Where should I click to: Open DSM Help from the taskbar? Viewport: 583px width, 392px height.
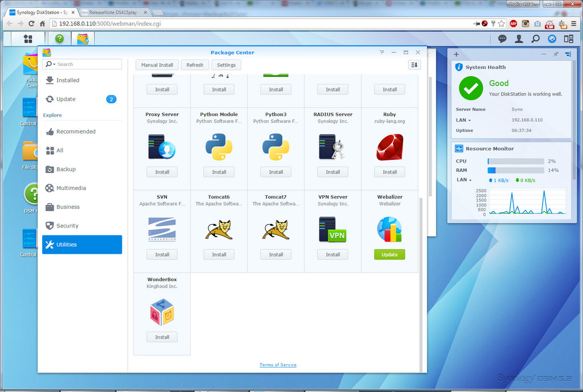click(x=59, y=39)
